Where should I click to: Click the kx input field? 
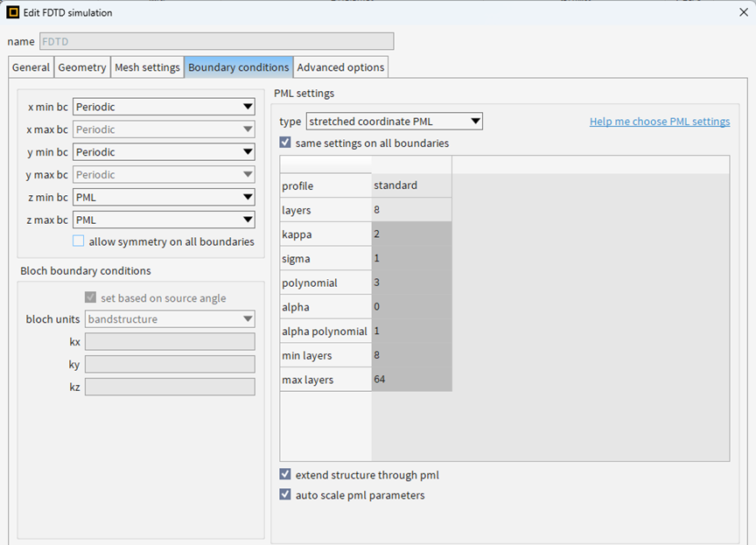(x=170, y=342)
